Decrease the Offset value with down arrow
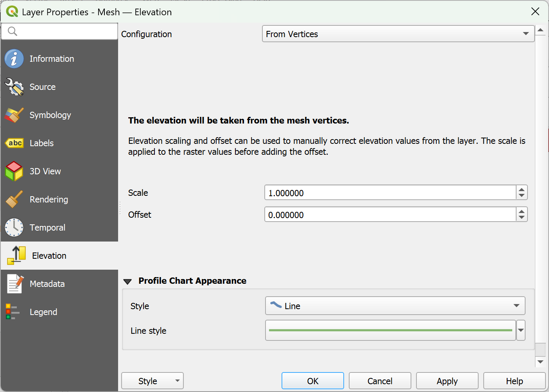 522,218
